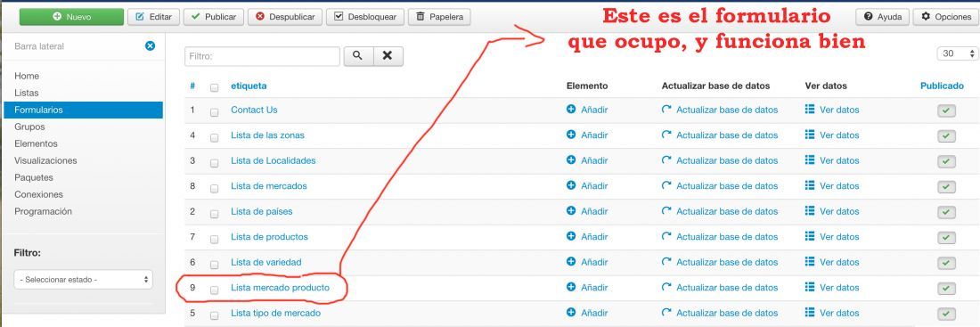Screen dimensions: 980x327
Task: Click the green Nuevo button
Action: pyautogui.click(x=71, y=17)
